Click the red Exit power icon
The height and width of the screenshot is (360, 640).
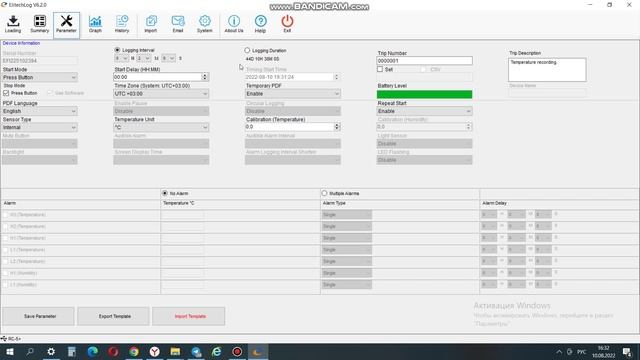point(287,24)
